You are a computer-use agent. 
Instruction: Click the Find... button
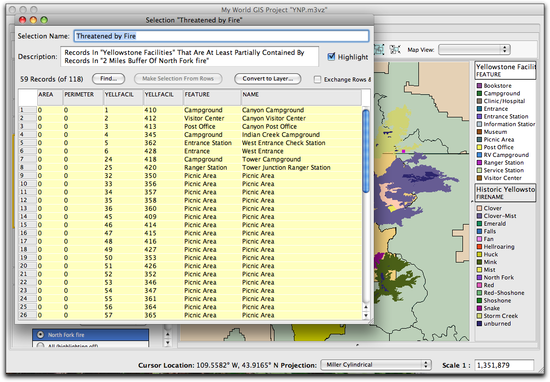point(109,79)
